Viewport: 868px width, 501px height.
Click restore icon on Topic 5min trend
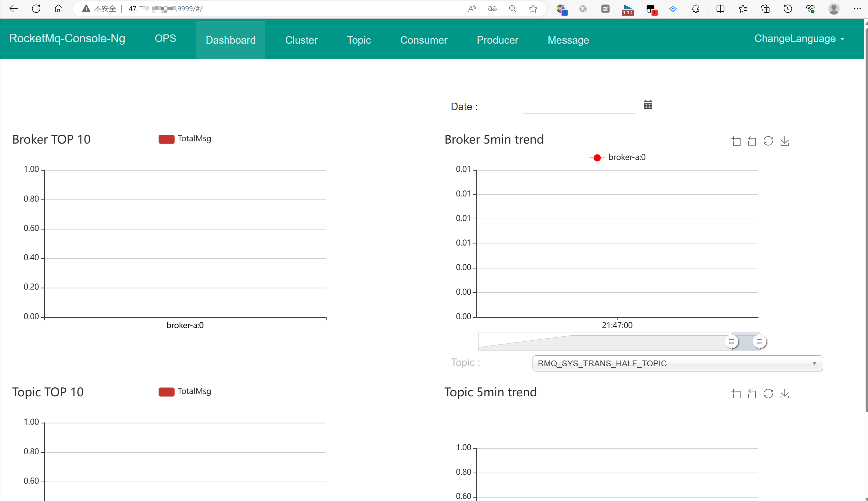click(x=768, y=394)
